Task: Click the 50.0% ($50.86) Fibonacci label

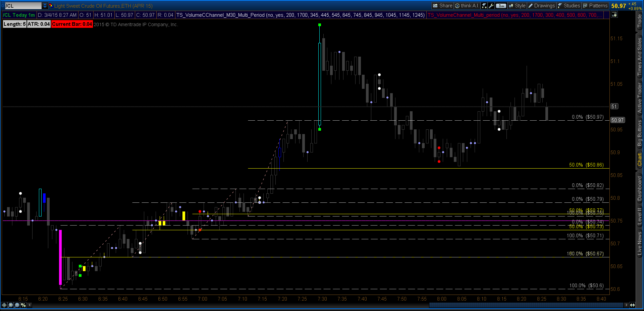Action: pos(586,165)
